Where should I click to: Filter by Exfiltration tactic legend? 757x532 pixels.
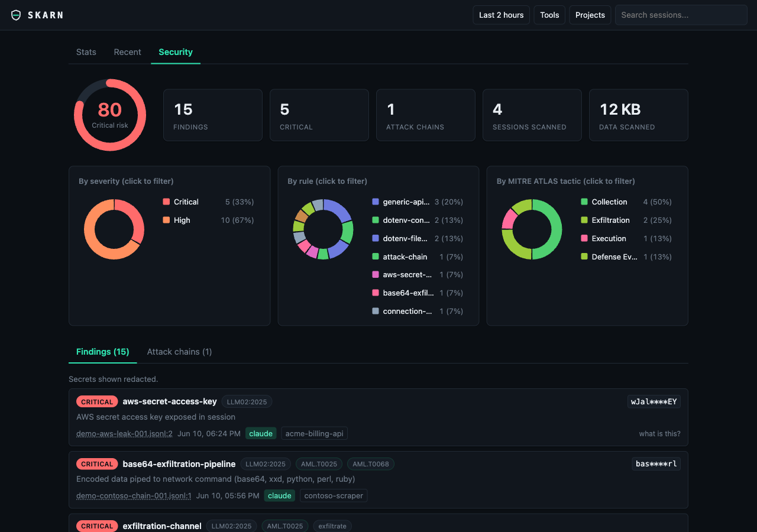click(x=626, y=220)
